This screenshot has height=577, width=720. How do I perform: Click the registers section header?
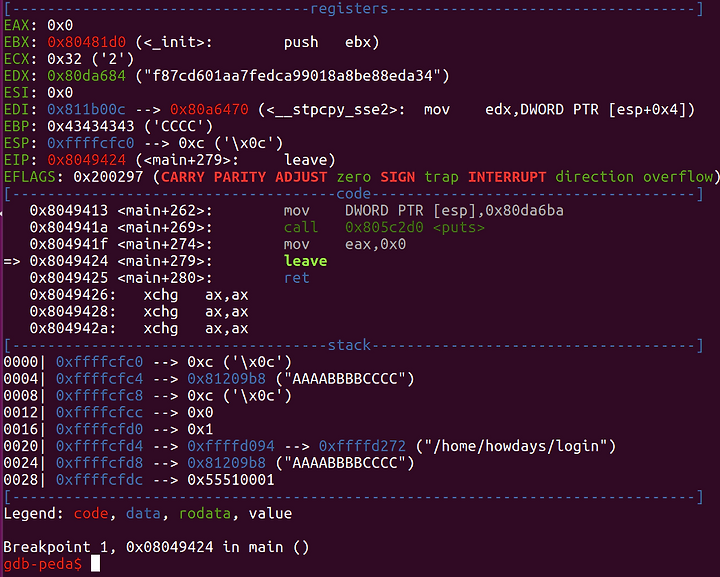coord(349,9)
